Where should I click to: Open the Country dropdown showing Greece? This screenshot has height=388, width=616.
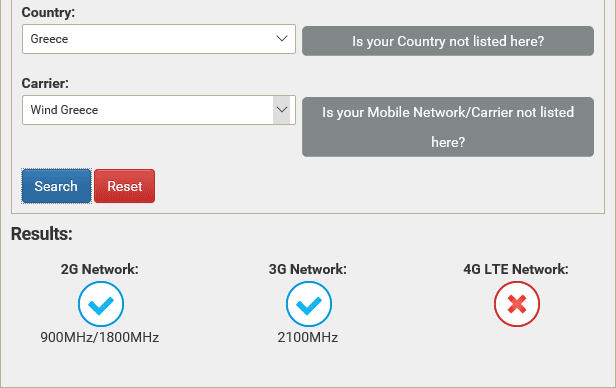pyautogui.click(x=159, y=39)
